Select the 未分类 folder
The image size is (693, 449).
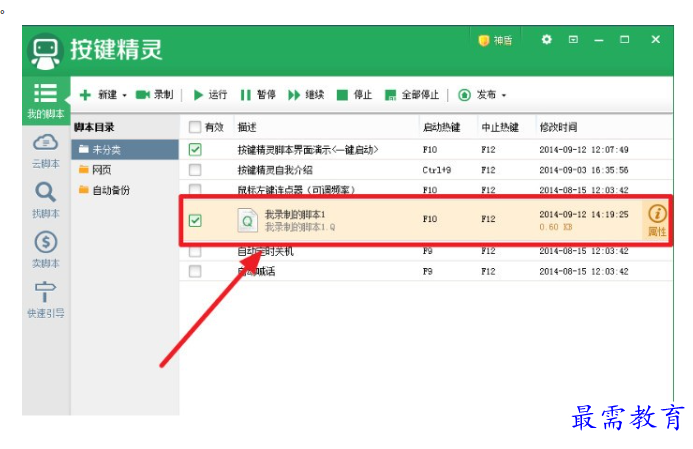pyautogui.click(x=125, y=149)
